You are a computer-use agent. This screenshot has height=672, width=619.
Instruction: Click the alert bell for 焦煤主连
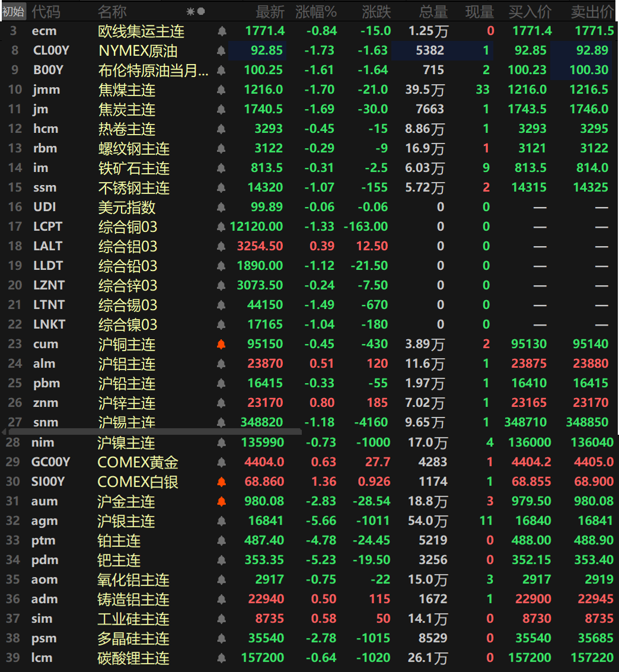(x=221, y=89)
